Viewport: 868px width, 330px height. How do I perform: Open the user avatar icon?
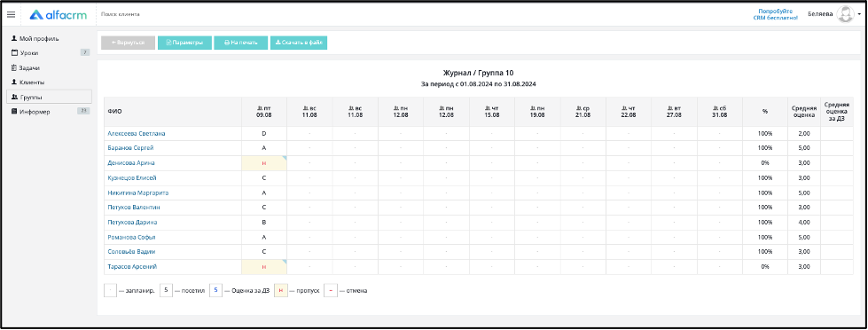[845, 14]
